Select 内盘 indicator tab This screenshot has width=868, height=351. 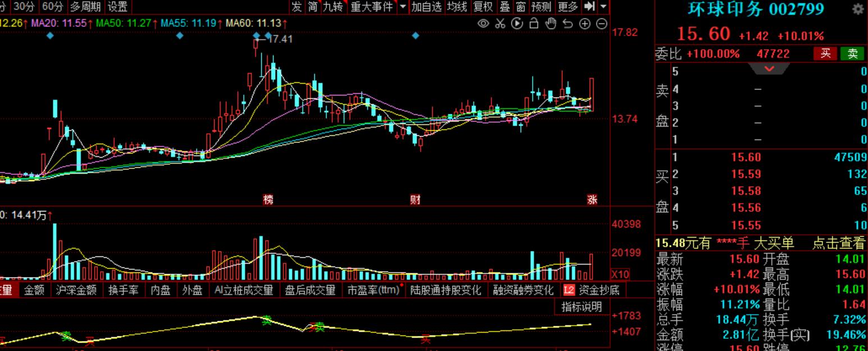[161, 290]
